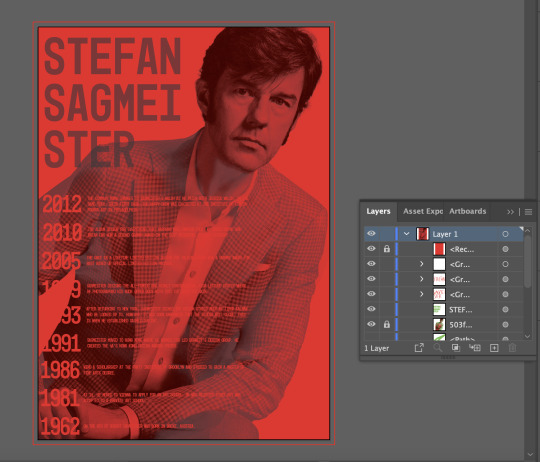The image size is (540, 462).
Task: Unlock the 503f... image layer lock icon
Action: click(387, 324)
